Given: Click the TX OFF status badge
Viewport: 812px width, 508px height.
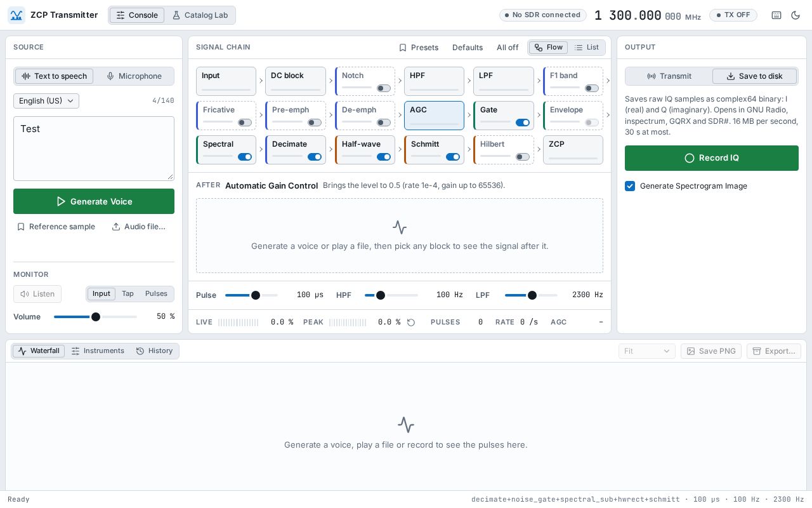Looking at the screenshot, I should click(733, 15).
